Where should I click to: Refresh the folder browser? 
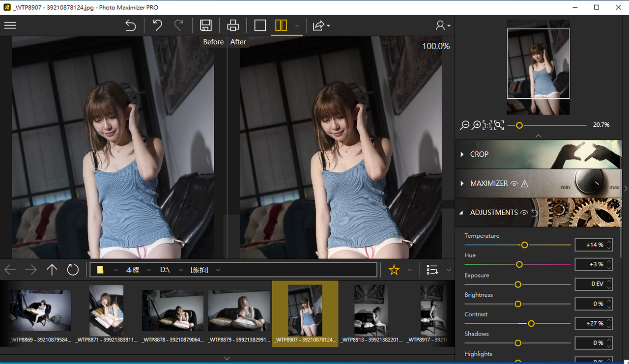coord(73,270)
